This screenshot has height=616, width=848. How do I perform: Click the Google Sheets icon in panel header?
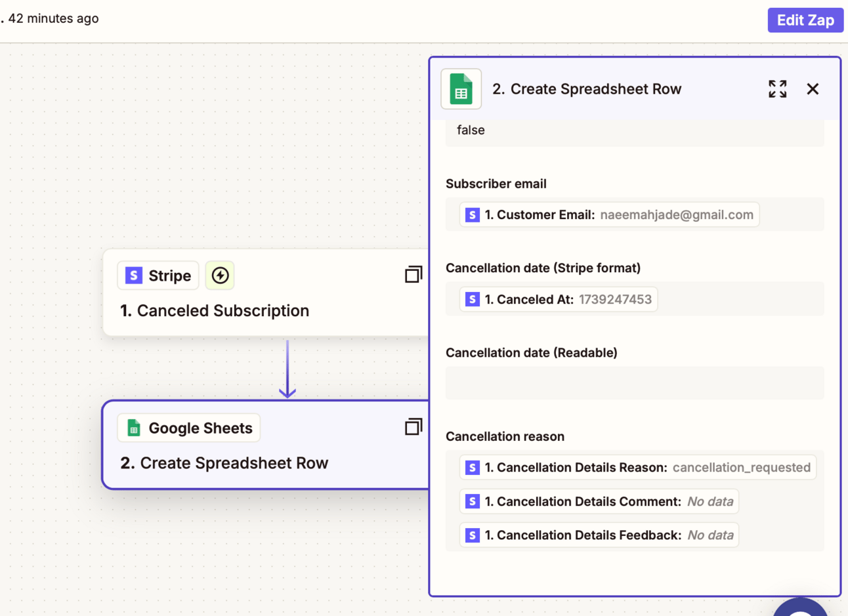461,89
